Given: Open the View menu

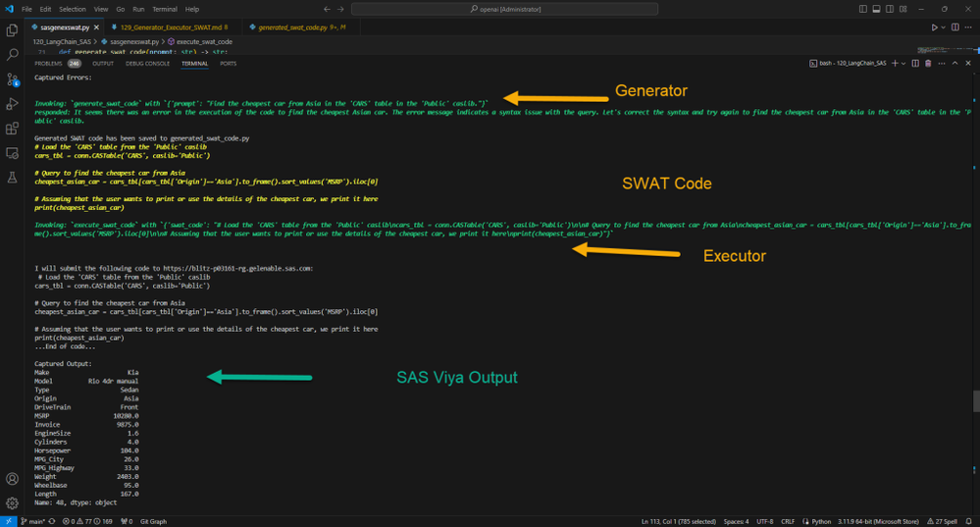Looking at the screenshot, I should 101,9.
